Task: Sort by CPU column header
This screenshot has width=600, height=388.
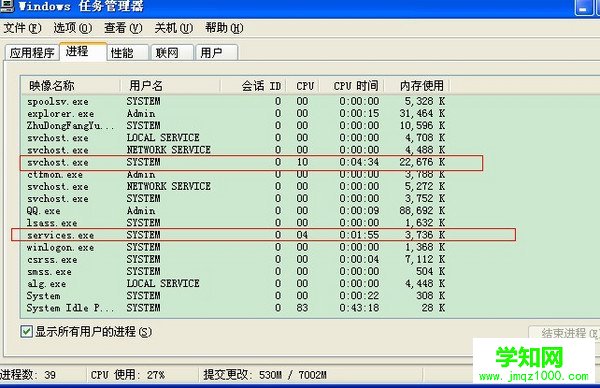Action: pyautogui.click(x=303, y=85)
